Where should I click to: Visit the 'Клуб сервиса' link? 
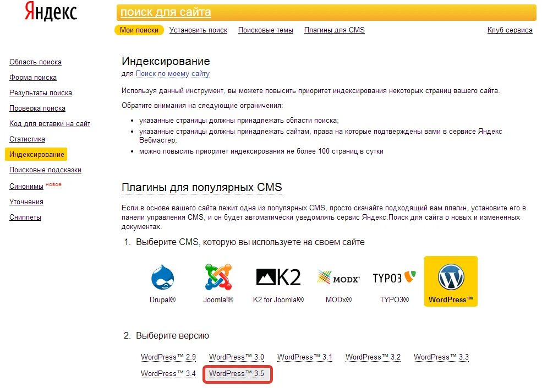point(510,30)
